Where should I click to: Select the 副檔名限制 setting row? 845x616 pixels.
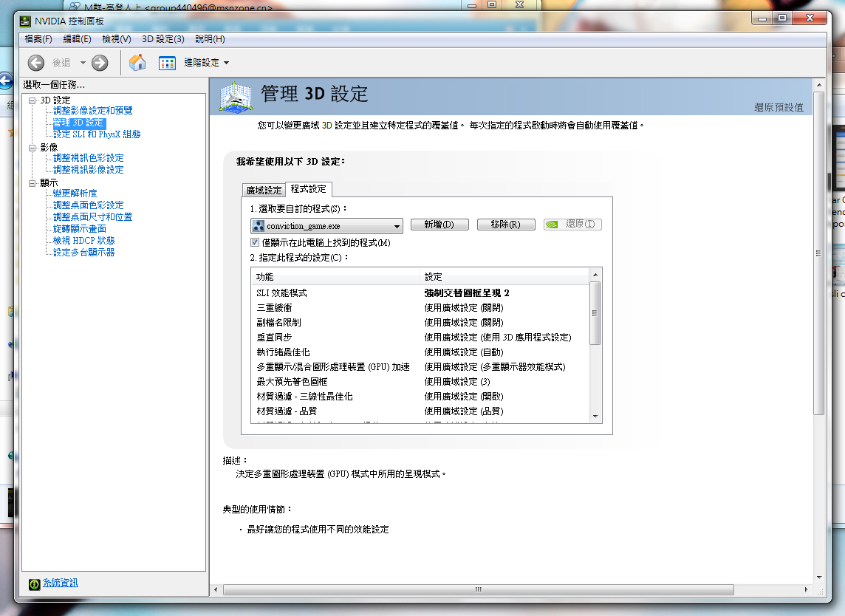click(x=420, y=322)
